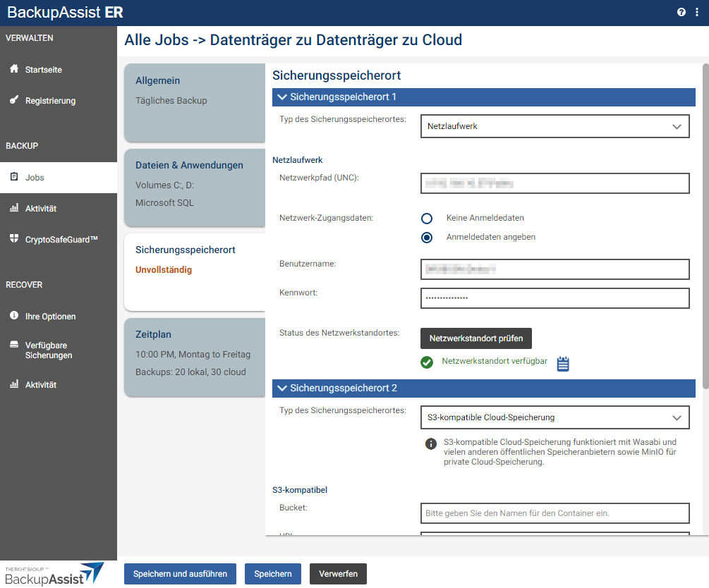
Task: Click the Speichern und ausführen button
Action: pos(180,574)
